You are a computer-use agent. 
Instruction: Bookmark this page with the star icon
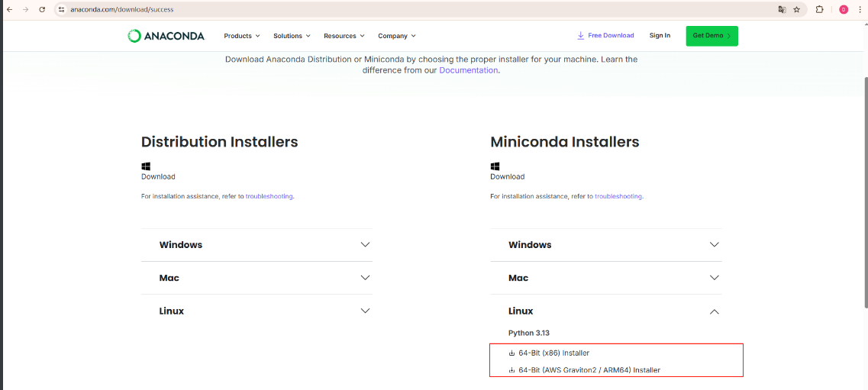[x=796, y=9]
